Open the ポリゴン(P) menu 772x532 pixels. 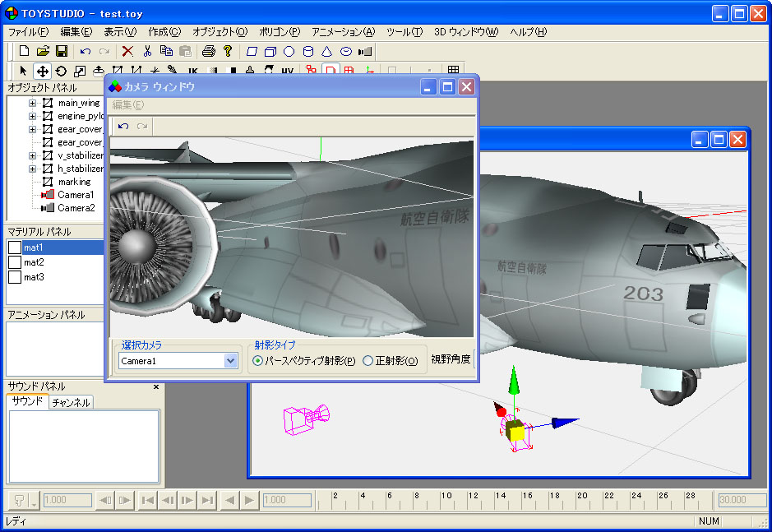[x=280, y=32]
